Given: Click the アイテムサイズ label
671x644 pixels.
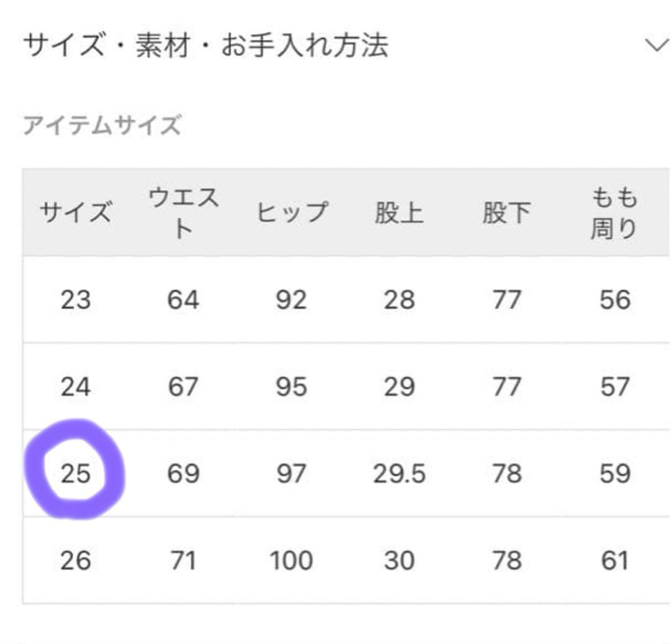Looking at the screenshot, I should (101, 125).
